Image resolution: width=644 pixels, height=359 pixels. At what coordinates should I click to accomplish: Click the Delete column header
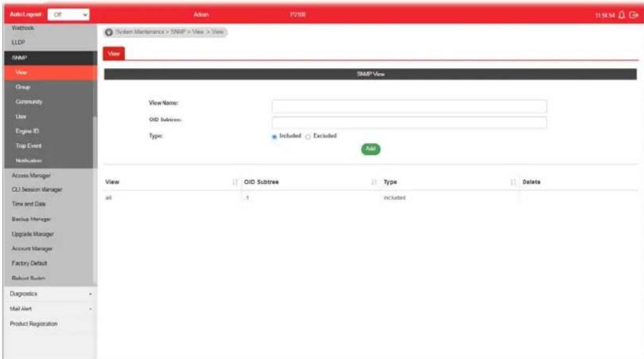click(532, 182)
